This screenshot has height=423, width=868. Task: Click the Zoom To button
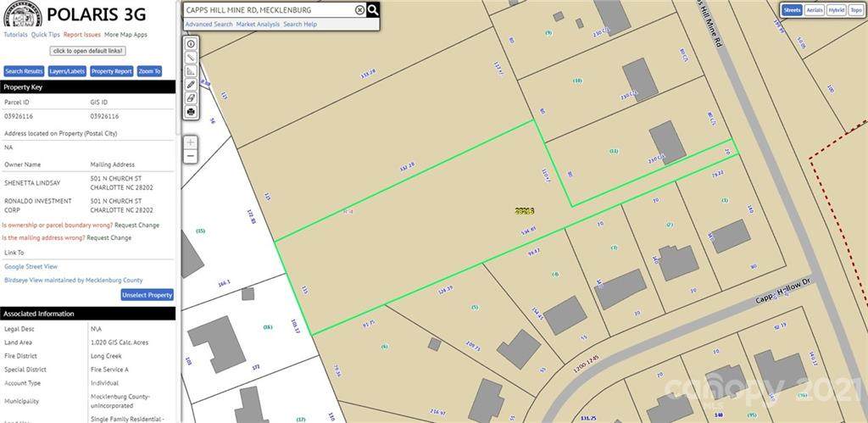click(x=149, y=71)
